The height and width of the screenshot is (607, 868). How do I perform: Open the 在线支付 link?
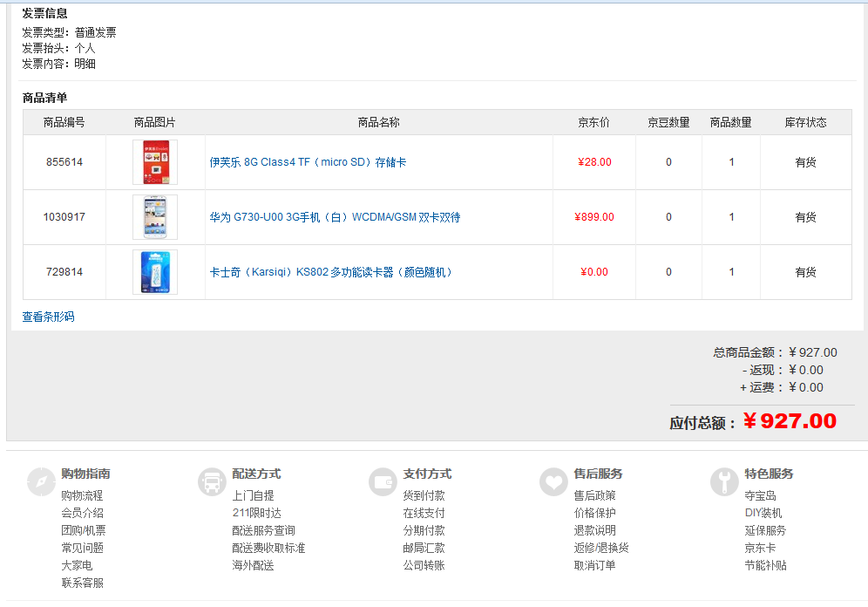coord(424,513)
